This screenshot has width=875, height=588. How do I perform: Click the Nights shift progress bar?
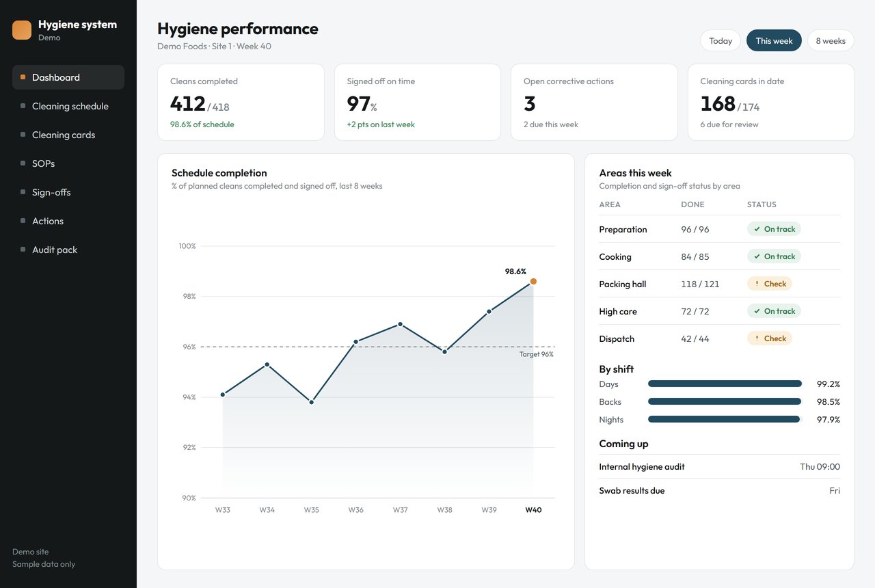(725, 419)
